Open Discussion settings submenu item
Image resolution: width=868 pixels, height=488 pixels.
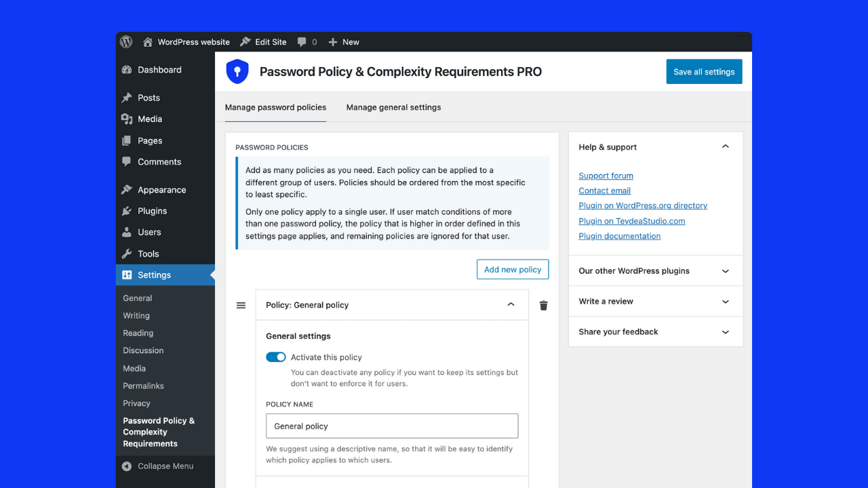[143, 351]
